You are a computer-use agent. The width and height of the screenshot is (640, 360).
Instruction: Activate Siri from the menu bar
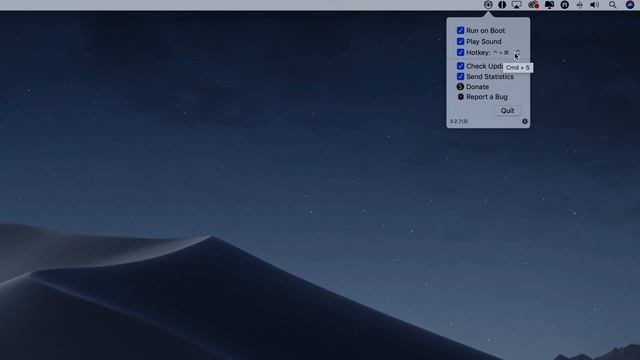tap(630, 5)
